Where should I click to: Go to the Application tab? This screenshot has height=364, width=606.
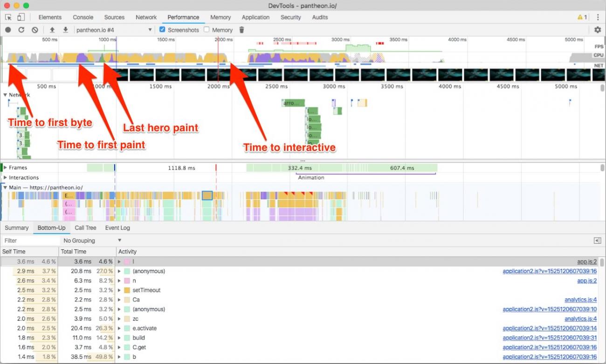255,17
